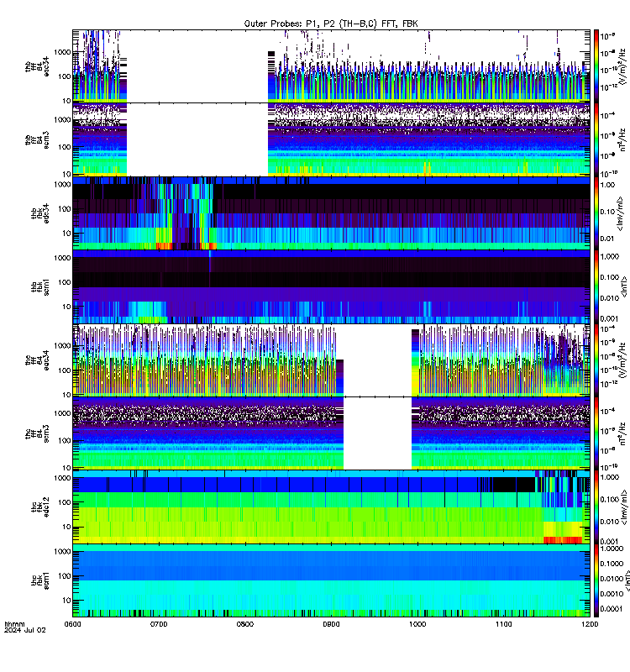
Task: Click the "thb fbk edc34" panel label
Action: pyautogui.click(x=39, y=213)
